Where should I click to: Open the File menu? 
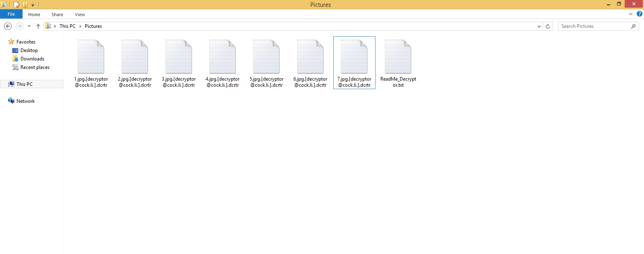click(x=11, y=14)
